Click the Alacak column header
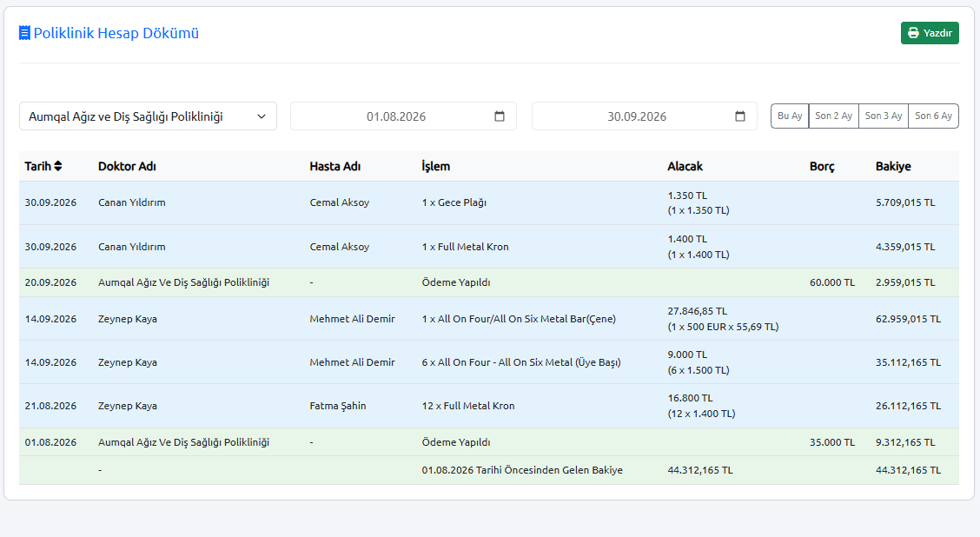The height and width of the screenshot is (537, 980). pyautogui.click(x=685, y=166)
